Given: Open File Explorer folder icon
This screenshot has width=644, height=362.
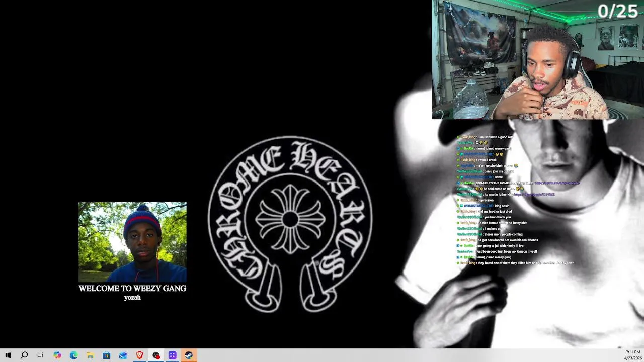Looking at the screenshot, I should (90, 355).
